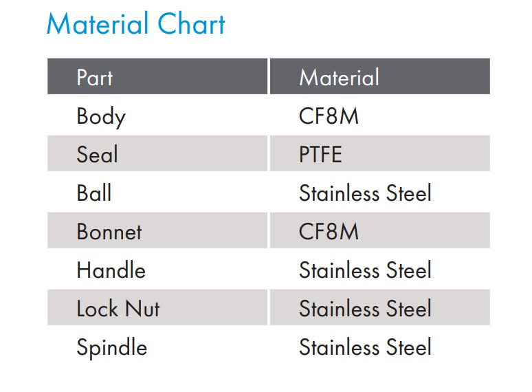Click the "Handle" part cell
The width and height of the screenshot is (532, 392).
tap(111, 270)
